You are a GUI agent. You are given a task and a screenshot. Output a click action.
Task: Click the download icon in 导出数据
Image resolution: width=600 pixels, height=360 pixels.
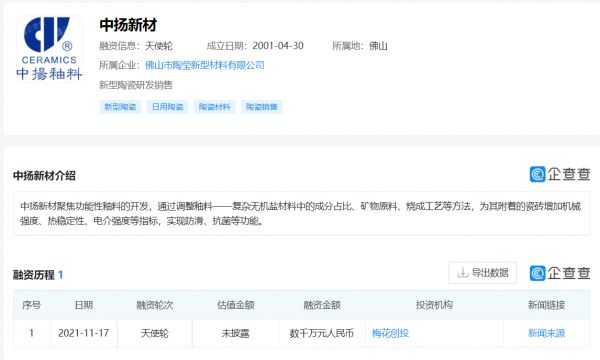(463, 273)
